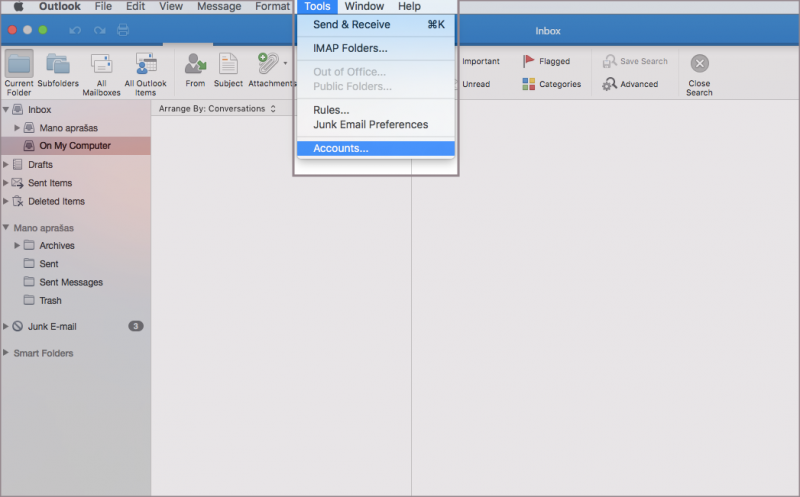800x497 pixels.
Task: Open the Junk E-mail folder
Action: pos(52,326)
